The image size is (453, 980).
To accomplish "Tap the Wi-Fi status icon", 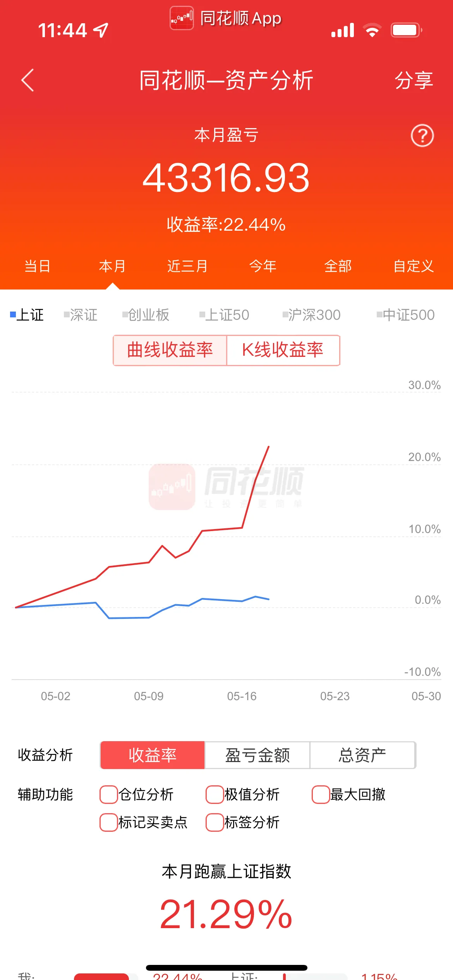I will (x=372, y=30).
